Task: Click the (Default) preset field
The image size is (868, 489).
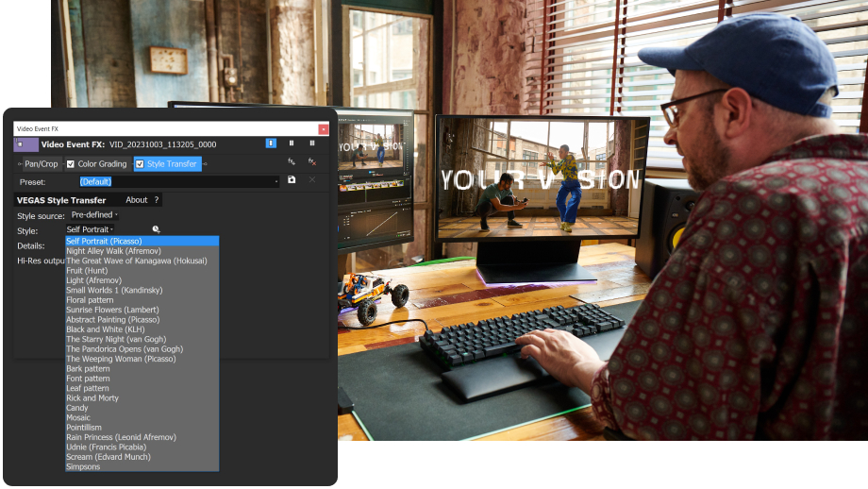Action: pos(179,181)
